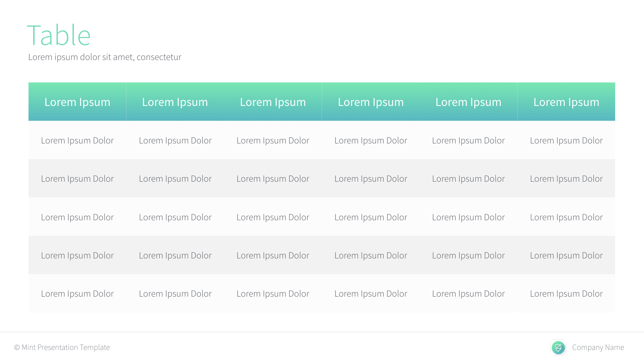Select the rightmost 'Lorem Ipsum' column header
Image resolution: width=644 pixels, height=362 pixels.
[566, 102]
